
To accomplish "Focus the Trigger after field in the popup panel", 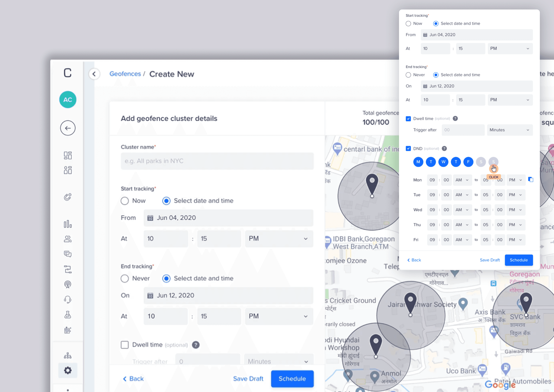I will [463, 130].
